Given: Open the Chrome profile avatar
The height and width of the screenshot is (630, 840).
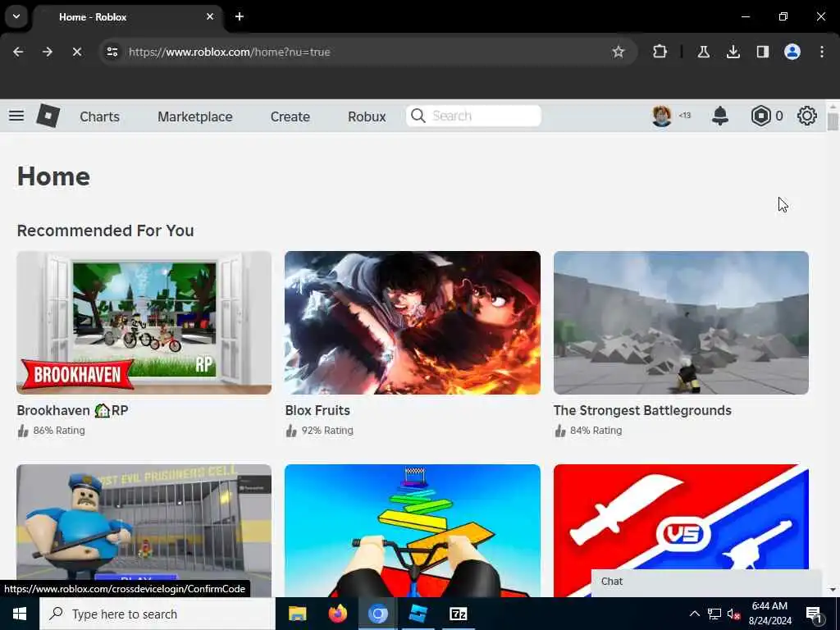Looking at the screenshot, I should pyautogui.click(x=792, y=52).
